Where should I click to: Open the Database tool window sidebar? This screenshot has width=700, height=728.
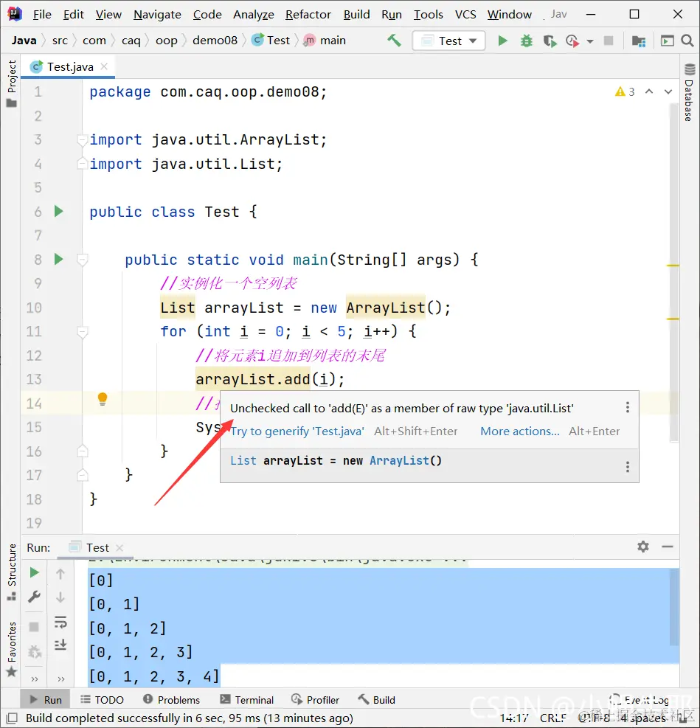(x=690, y=92)
